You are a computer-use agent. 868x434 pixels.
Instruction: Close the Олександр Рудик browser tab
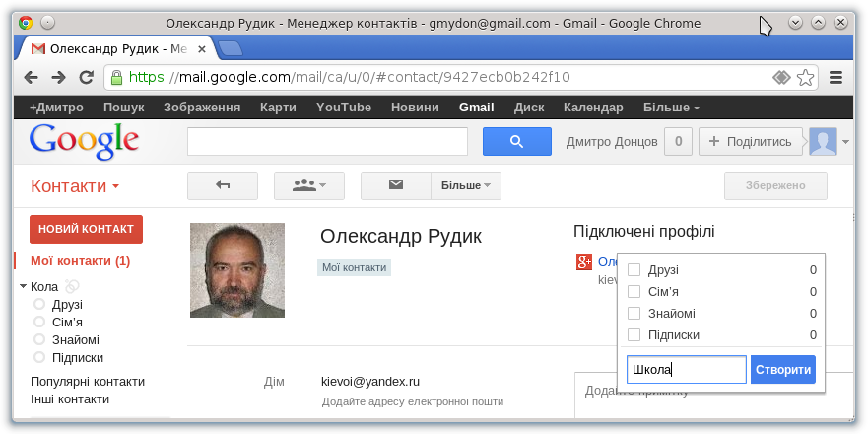[202, 49]
